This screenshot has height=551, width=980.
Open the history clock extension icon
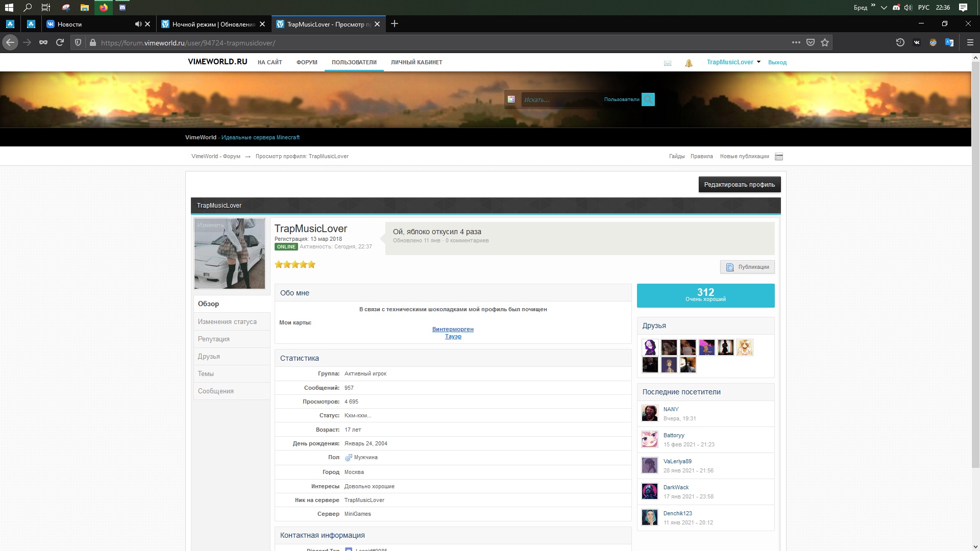click(900, 42)
